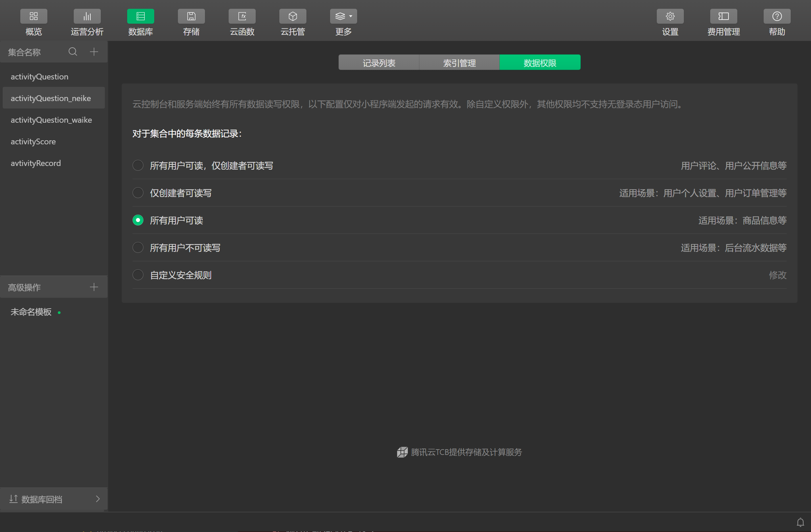The width and height of the screenshot is (811, 532).
Task: Select 所有用户不可读写 radio option
Action: coord(138,248)
